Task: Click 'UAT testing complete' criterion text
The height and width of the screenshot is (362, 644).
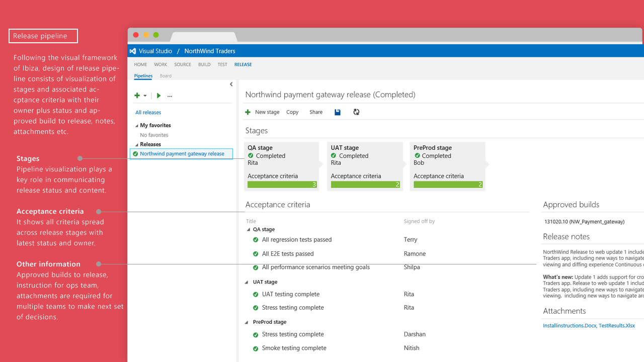Action: pyautogui.click(x=291, y=294)
